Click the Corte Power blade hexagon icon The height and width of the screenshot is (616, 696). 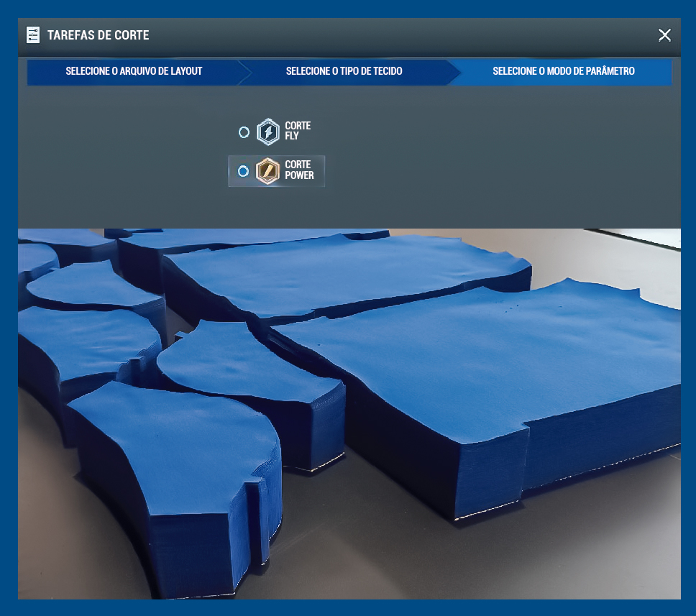268,171
